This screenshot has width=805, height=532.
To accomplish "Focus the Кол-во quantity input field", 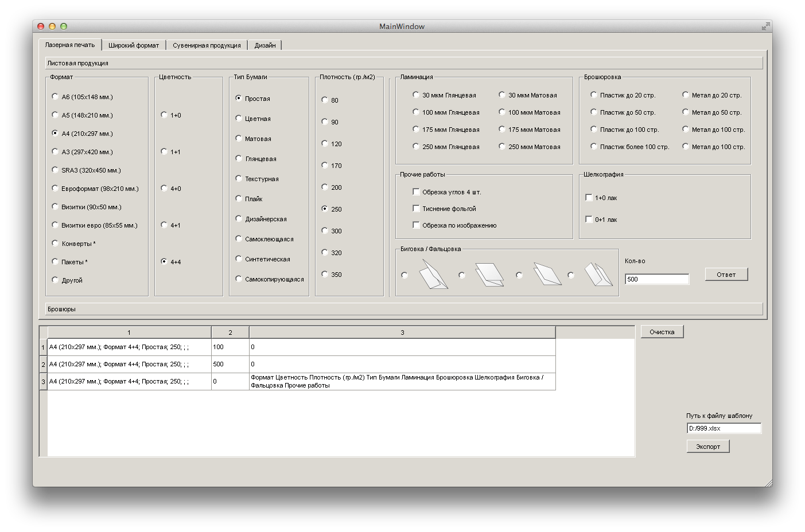I will click(657, 279).
